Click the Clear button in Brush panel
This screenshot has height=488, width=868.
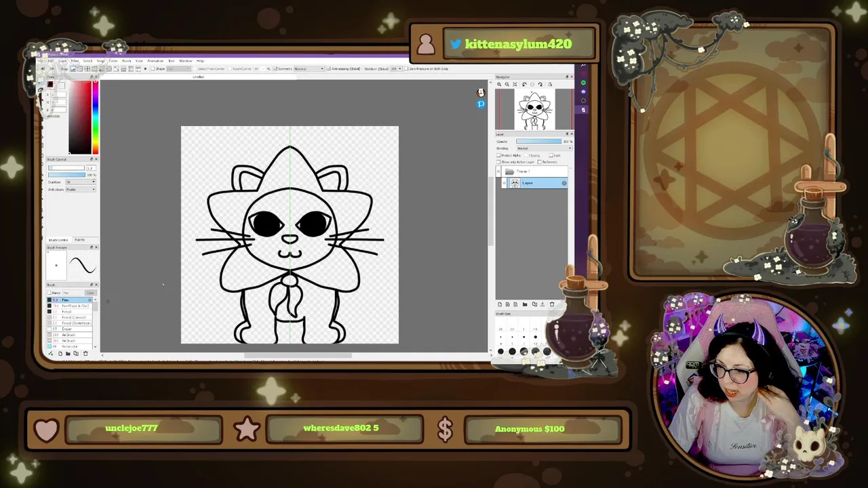[x=90, y=293]
